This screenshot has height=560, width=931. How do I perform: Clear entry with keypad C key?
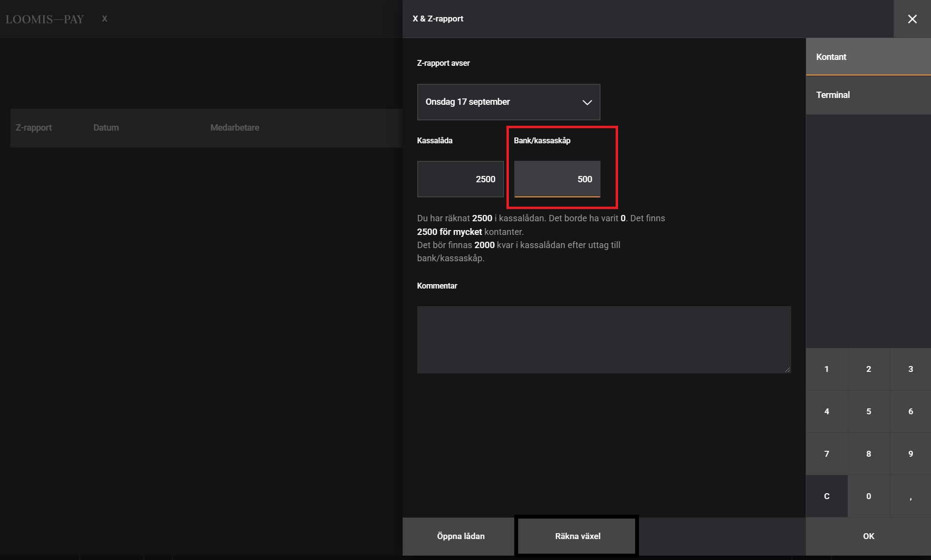click(x=826, y=496)
